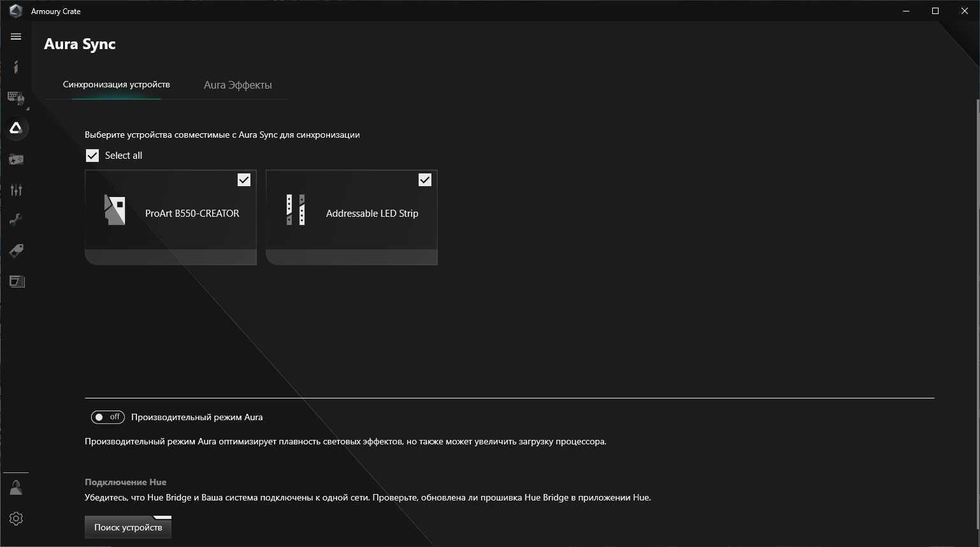The height and width of the screenshot is (547, 980).
Task: Click the Поиск устройств button
Action: pos(128,527)
